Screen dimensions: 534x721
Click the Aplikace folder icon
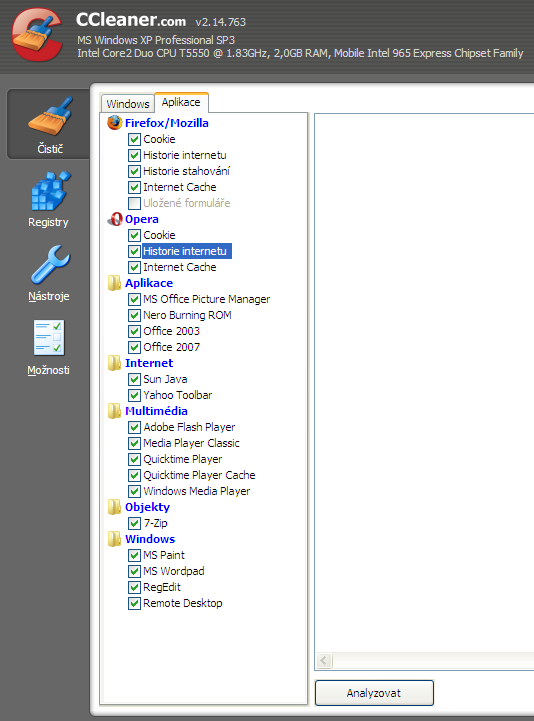(x=115, y=283)
